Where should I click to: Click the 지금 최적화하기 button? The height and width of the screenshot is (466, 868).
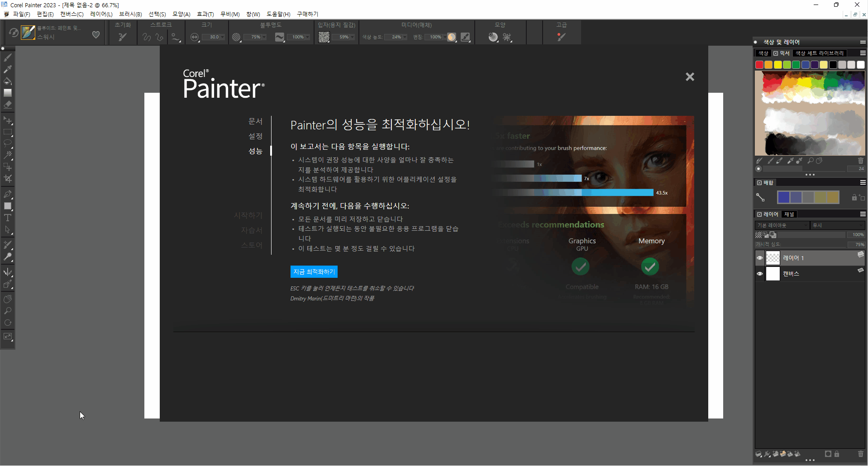coord(314,272)
